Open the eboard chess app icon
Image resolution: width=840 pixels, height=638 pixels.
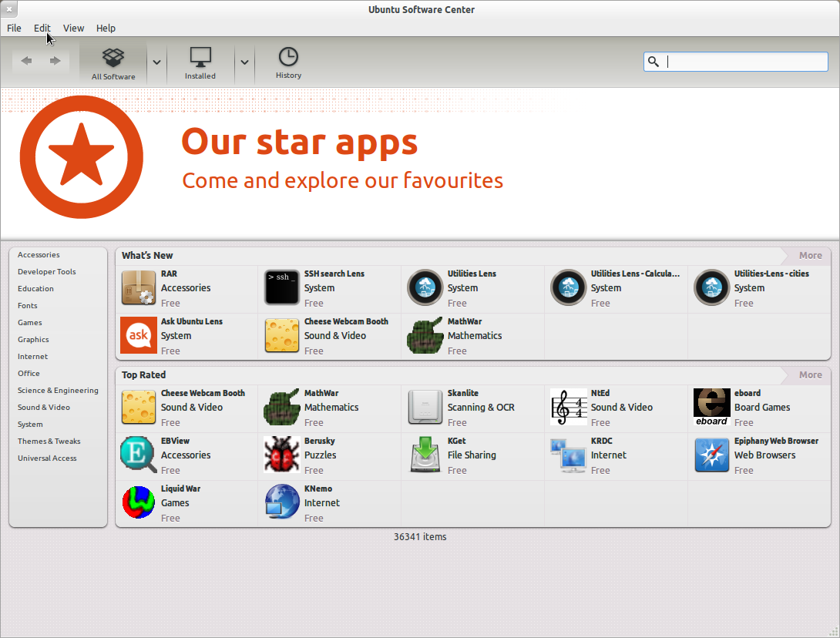pos(712,407)
